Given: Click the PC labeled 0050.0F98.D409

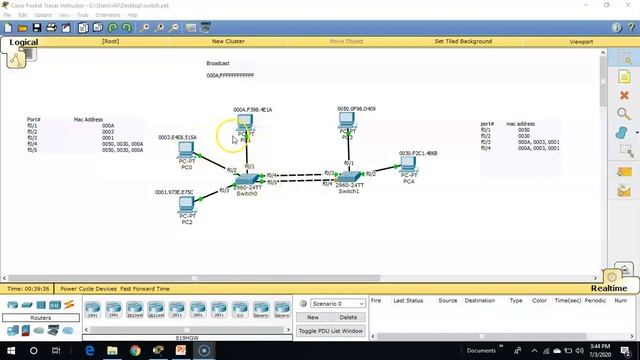Looking at the screenshot, I should 347,120.
